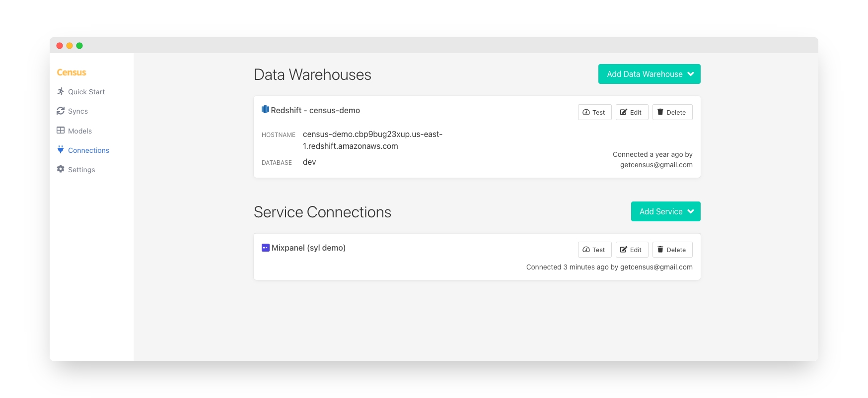Click the database value 'dev'
Image resolution: width=868 pixels, height=398 pixels.
(x=309, y=162)
